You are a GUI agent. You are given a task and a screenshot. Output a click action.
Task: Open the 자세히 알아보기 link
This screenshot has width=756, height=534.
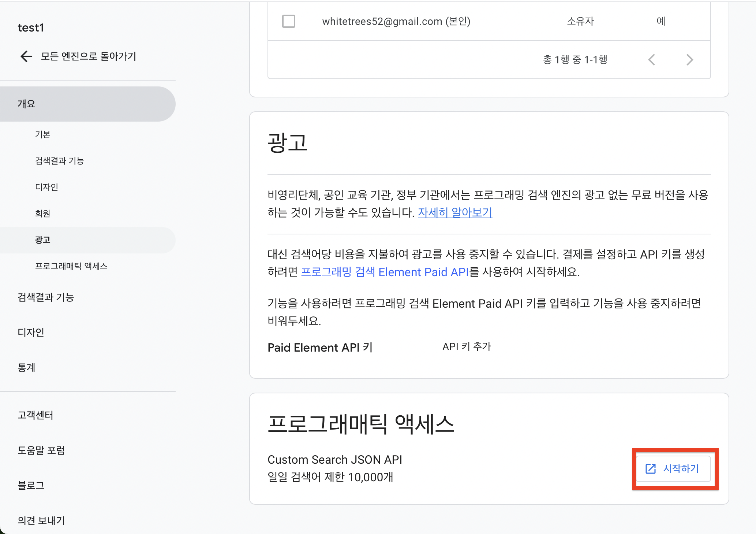[x=455, y=212]
